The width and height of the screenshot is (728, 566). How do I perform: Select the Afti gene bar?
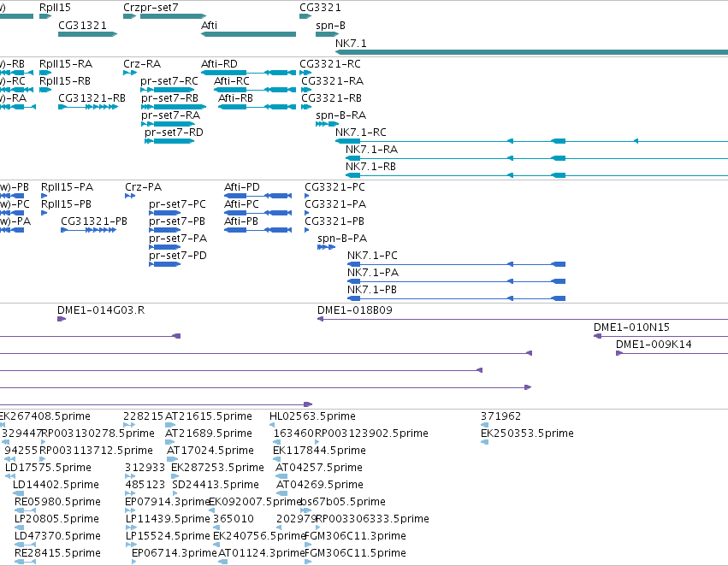click(248, 34)
